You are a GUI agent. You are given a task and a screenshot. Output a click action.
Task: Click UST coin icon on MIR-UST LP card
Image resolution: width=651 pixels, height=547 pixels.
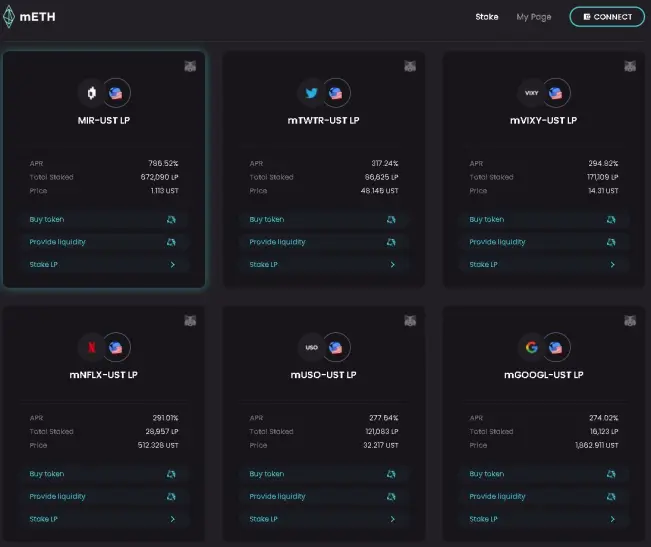pyautogui.click(x=116, y=93)
